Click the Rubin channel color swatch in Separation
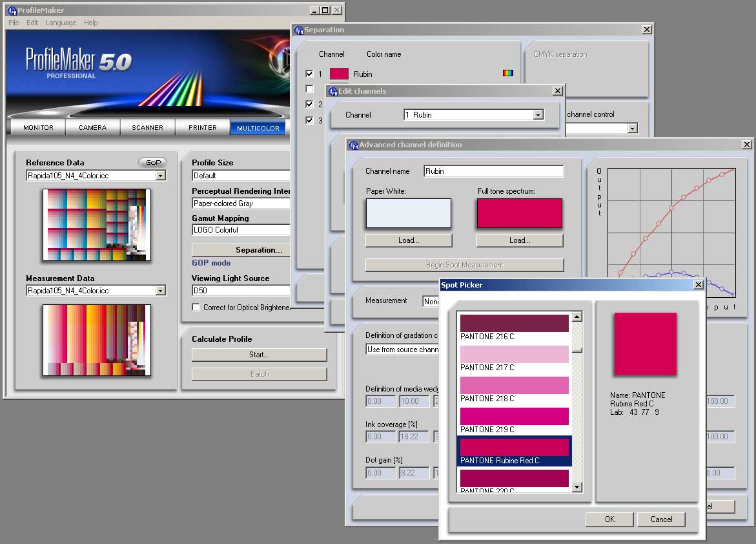Image resolution: width=756 pixels, height=544 pixels. [x=339, y=74]
